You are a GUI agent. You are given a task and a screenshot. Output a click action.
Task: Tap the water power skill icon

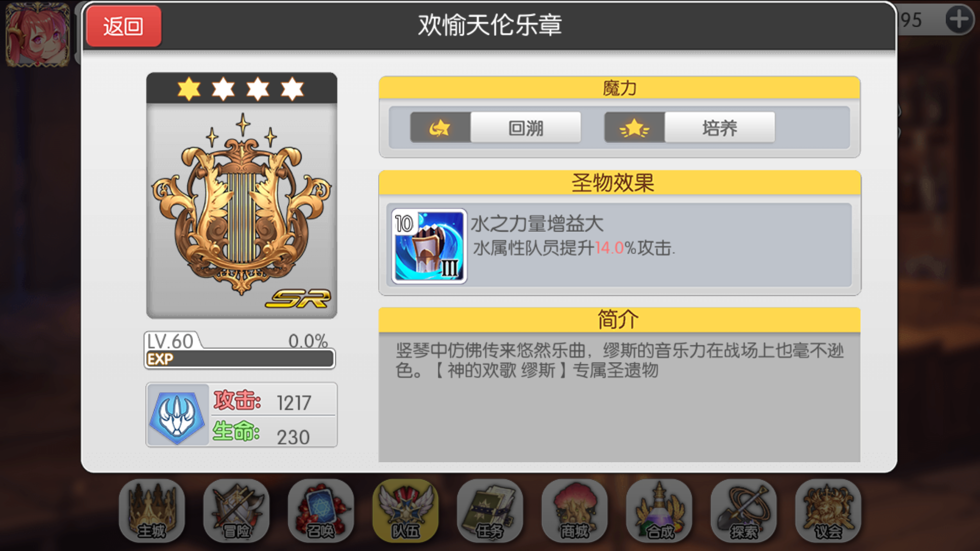pyautogui.click(x=429, y=246)
